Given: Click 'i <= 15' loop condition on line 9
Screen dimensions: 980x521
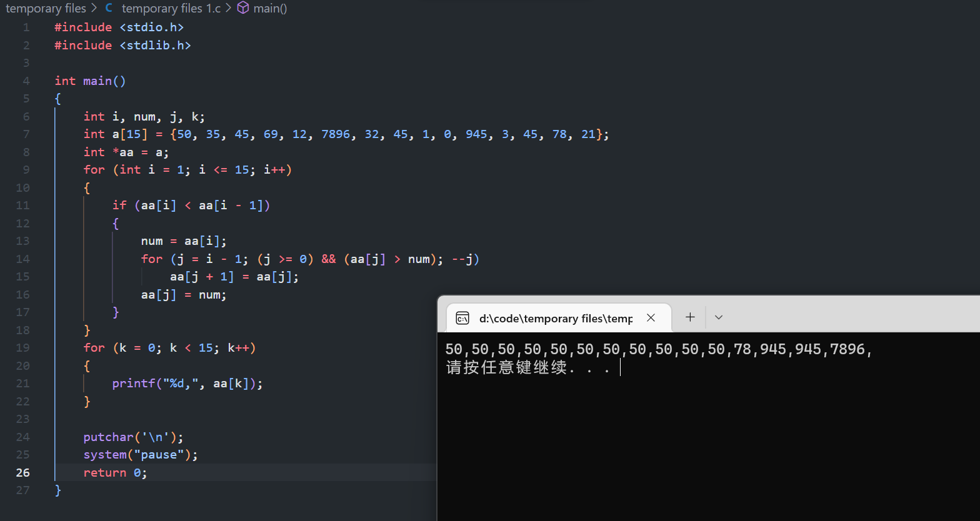Looking at the screenshot, I should [224, 169].
